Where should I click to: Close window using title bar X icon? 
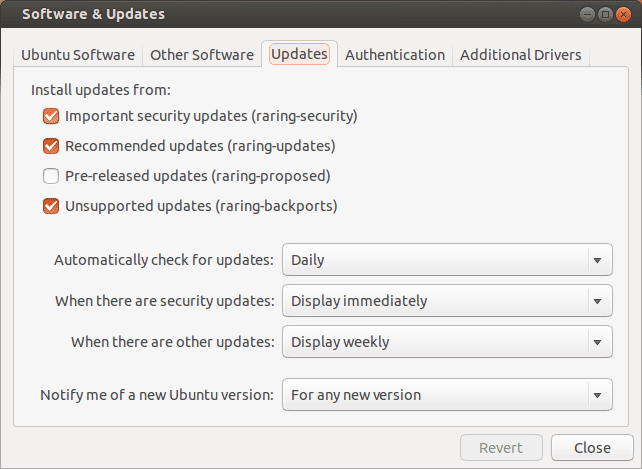(x=623, y=14)
